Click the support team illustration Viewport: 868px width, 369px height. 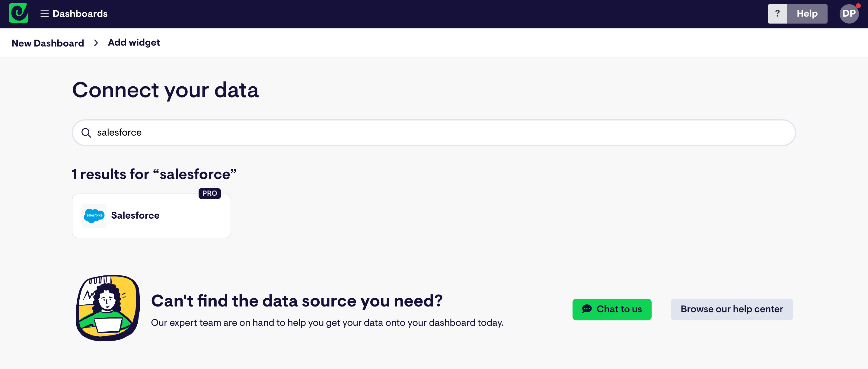[x=107, y=308]
